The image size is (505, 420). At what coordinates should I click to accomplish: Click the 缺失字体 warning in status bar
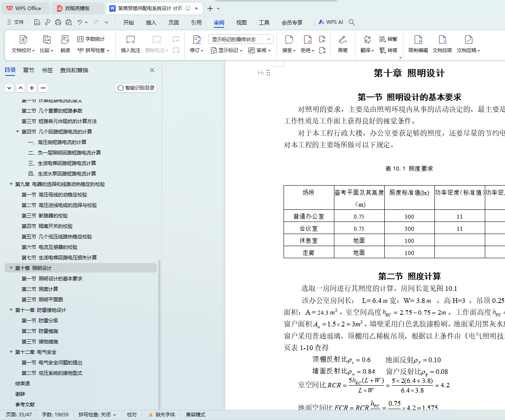[x=162, y=415]
